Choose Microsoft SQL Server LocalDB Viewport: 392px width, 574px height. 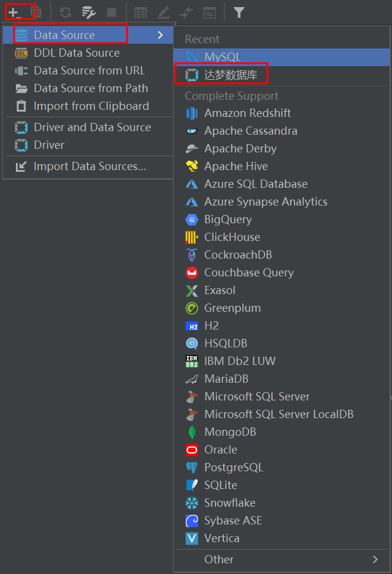tap(282, 414)
